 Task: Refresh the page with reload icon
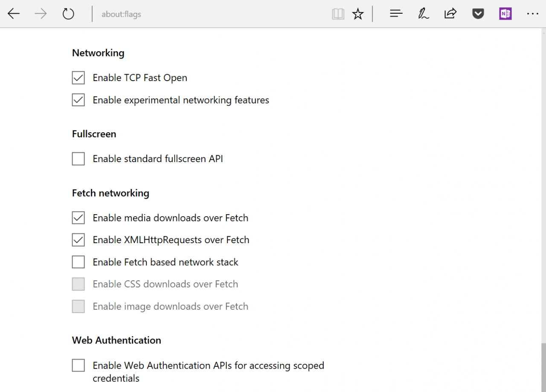(68, 14)
